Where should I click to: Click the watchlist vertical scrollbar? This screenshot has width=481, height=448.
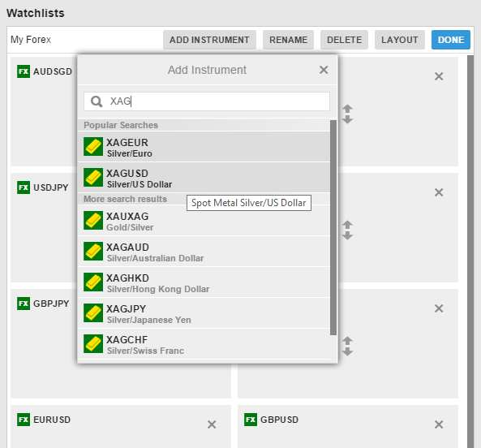470,252
